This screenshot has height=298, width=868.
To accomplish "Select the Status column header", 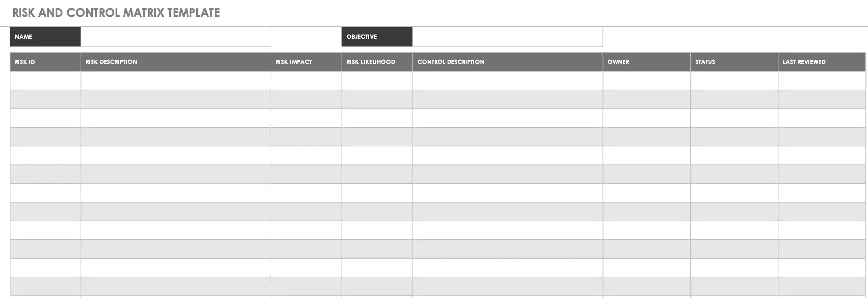I will (x=734, y=62).
